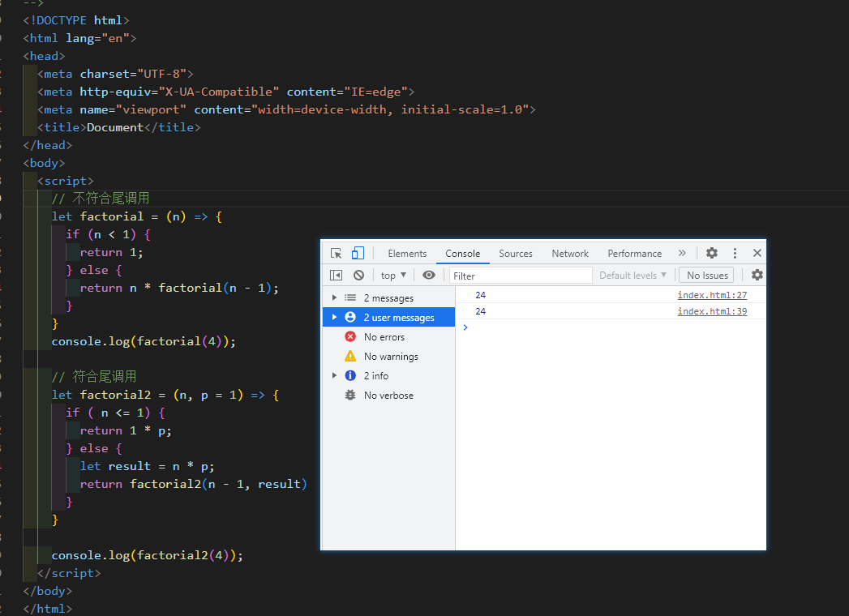
Task: Open the index.html:39 source link
Action: [712, 311]
